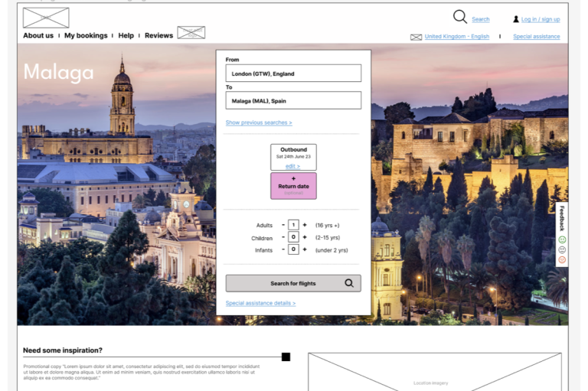
Task: Click the logo placeholder in the header
Action: pos(46,18)
